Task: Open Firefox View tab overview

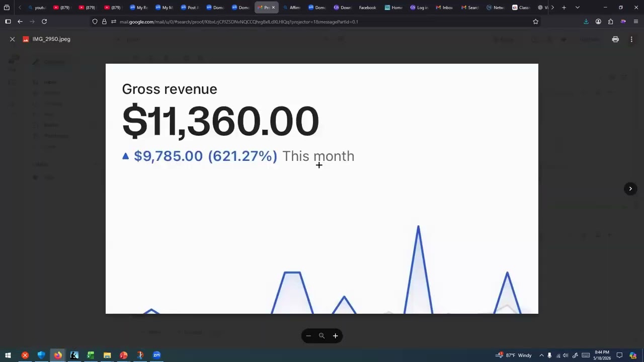Action: 7,8
